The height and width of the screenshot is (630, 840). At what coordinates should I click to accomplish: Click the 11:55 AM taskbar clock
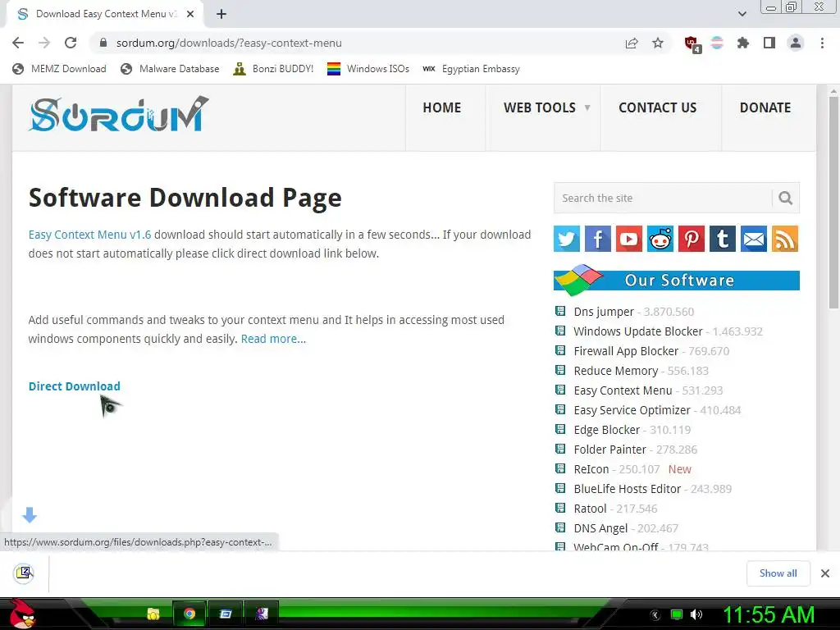tap(769, 614)
